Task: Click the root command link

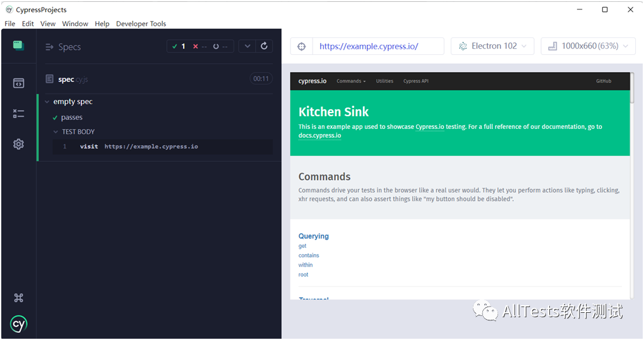Action: (303, 275)
